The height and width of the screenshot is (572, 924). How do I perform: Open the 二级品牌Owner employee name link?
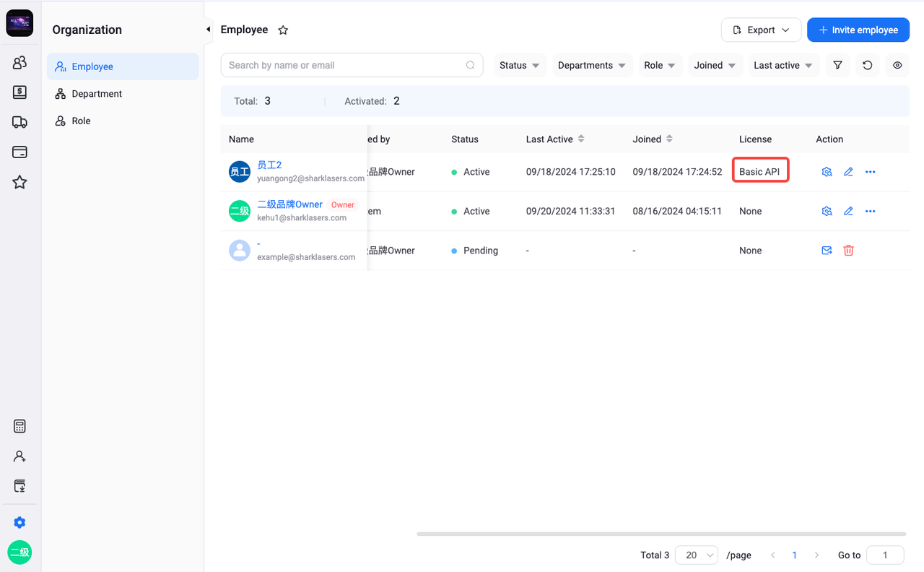[x=289, y=204]
